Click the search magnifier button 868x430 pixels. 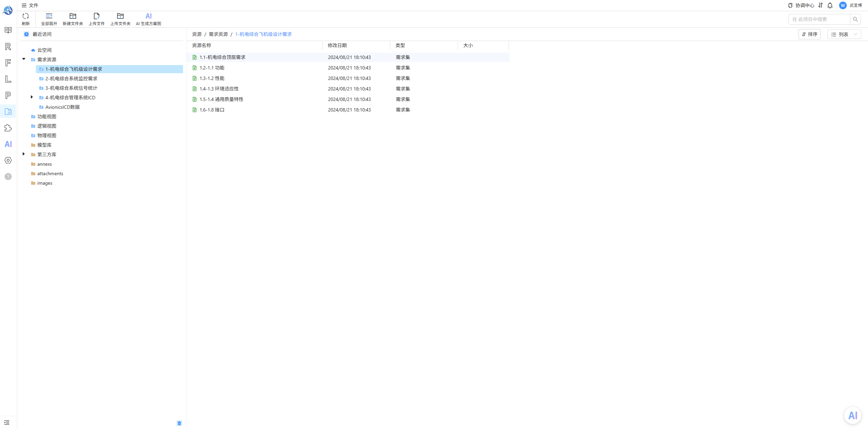pos(855,19)
